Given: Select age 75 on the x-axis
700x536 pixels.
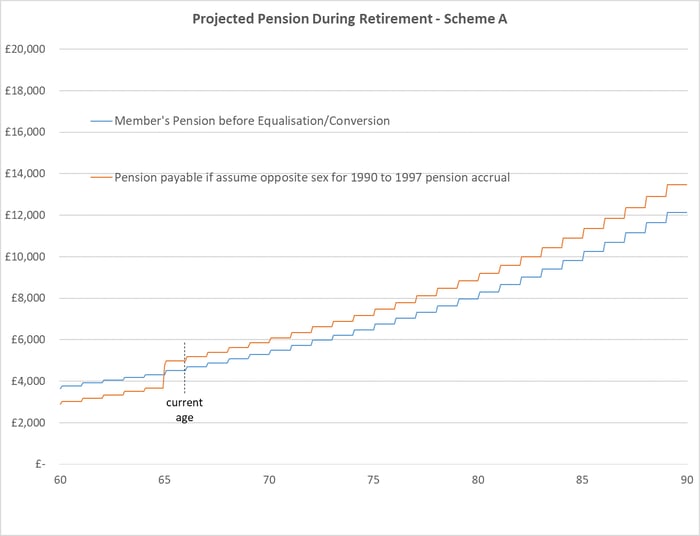Looking at the screenshot, I should (374, 481).
